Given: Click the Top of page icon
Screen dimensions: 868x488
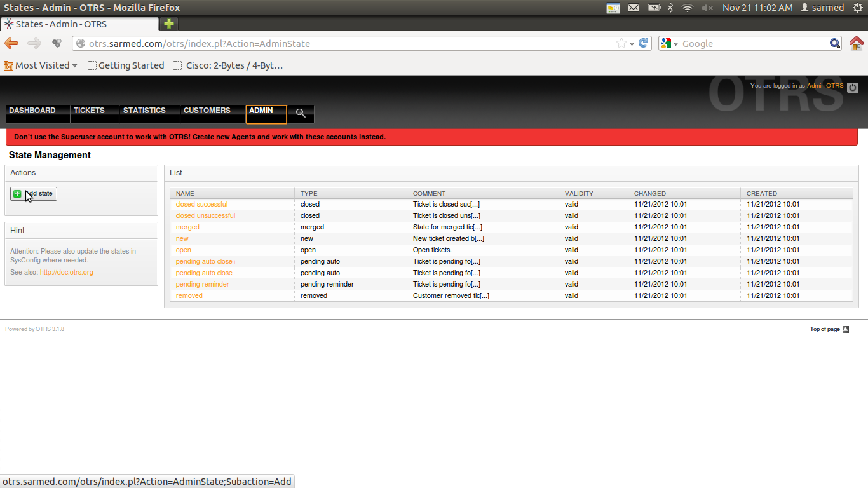Looking at the screenshot, I should [845, 329].
